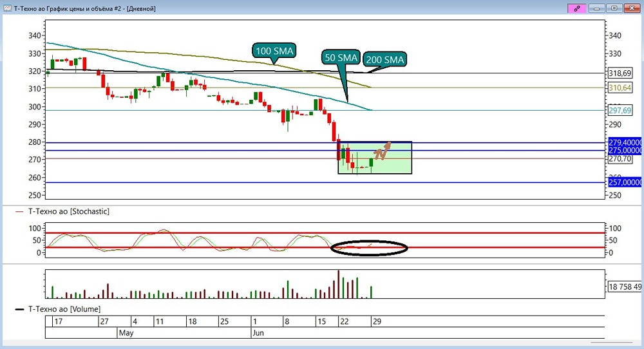Click date 11 on the time axis

(x=159, y=321)
